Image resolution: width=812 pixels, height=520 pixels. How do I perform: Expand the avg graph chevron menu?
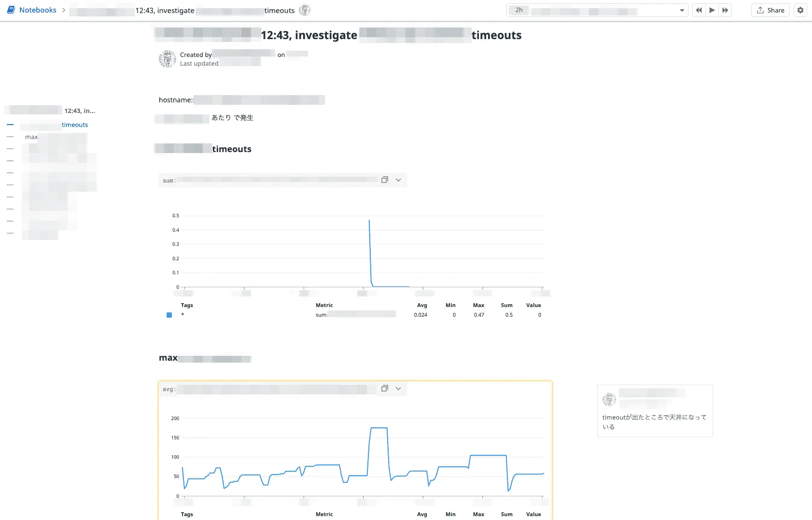coord(398,389)
